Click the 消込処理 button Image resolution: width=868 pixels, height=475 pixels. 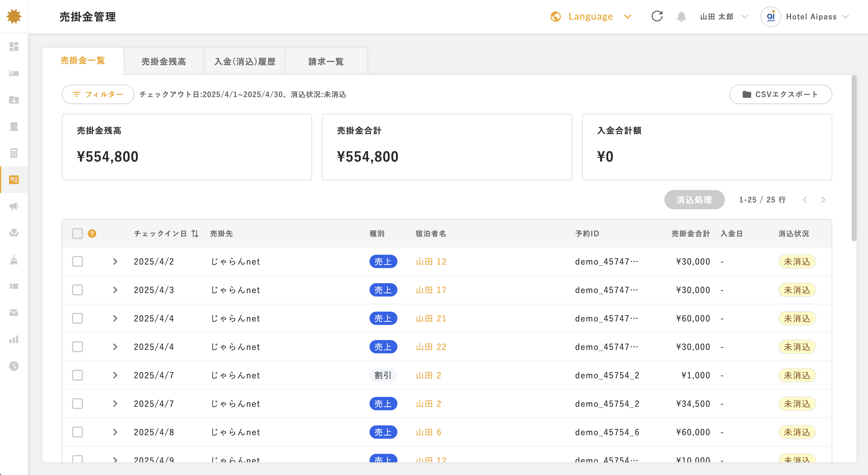(694, 200)
